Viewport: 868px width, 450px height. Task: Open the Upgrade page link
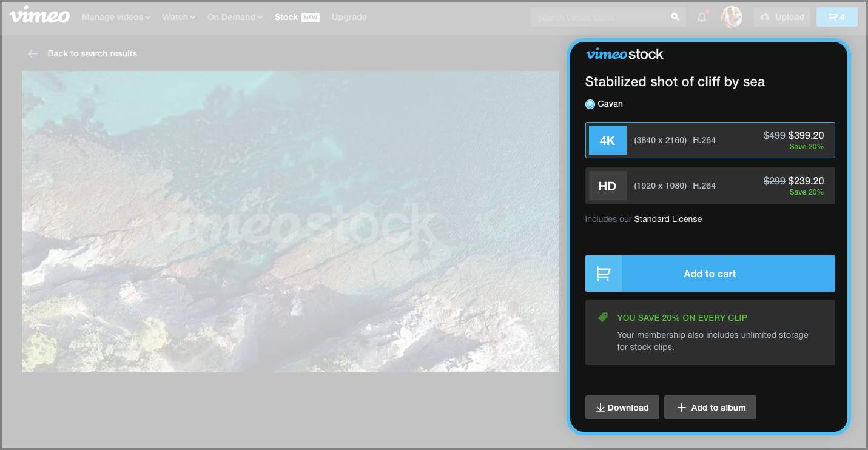(349, 17)
